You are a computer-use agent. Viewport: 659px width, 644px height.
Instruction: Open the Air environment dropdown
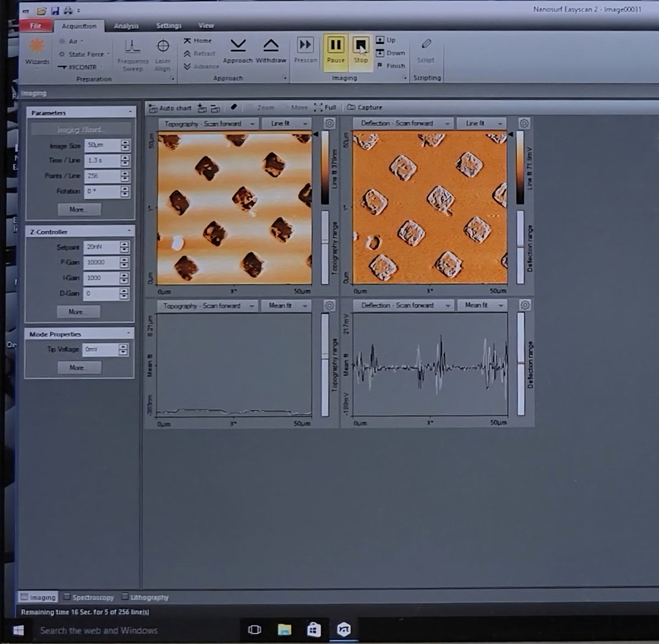click(x=71, y=41)
